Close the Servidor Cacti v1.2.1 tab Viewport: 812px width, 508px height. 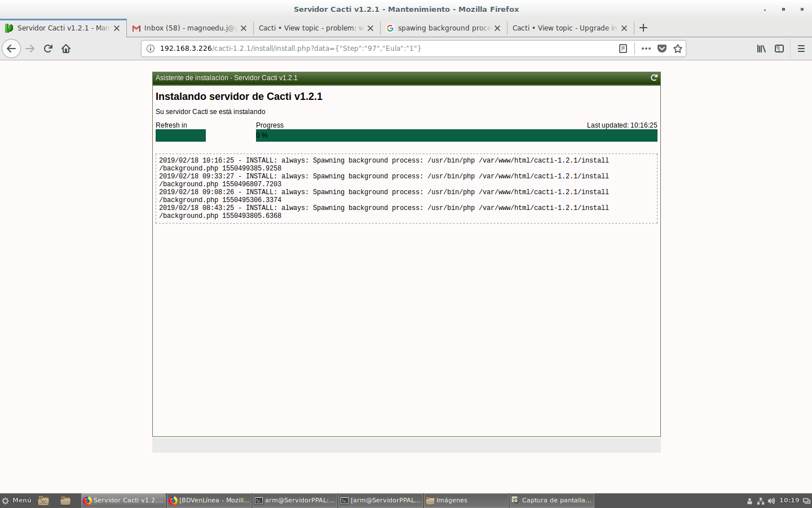tap(117, 28)
